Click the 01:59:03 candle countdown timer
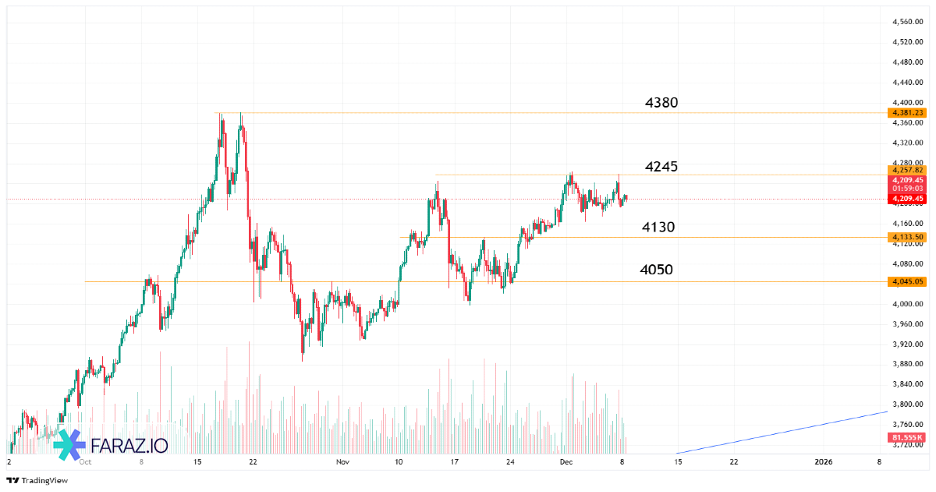Image resolution: width=936 pixels, height=492 pixels. 905,189
